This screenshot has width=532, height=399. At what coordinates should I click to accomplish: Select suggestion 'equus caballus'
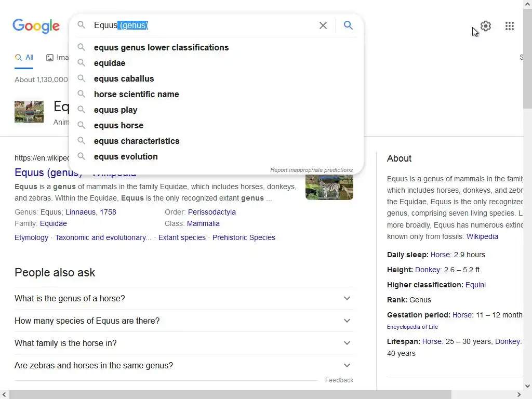(x=216, y=79)
